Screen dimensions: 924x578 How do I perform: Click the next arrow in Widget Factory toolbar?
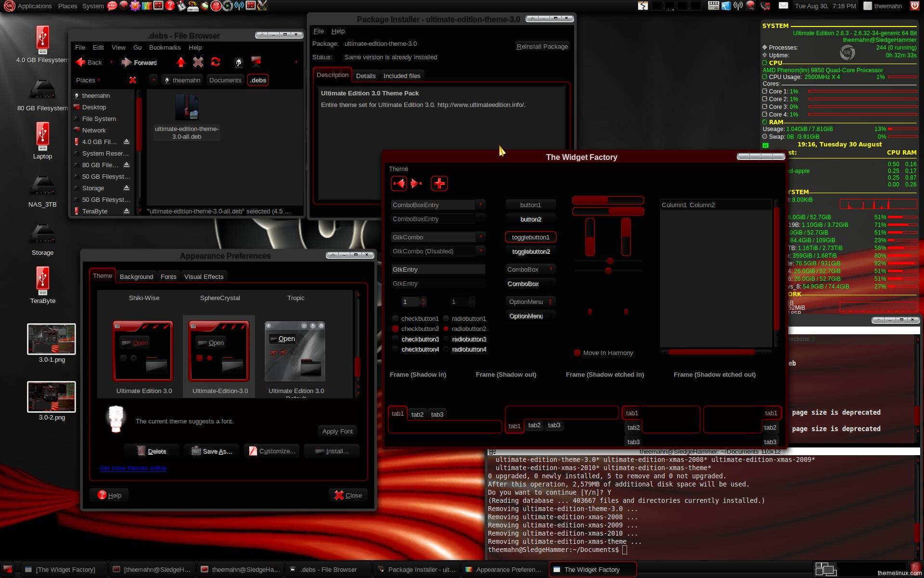click(416, 184)
